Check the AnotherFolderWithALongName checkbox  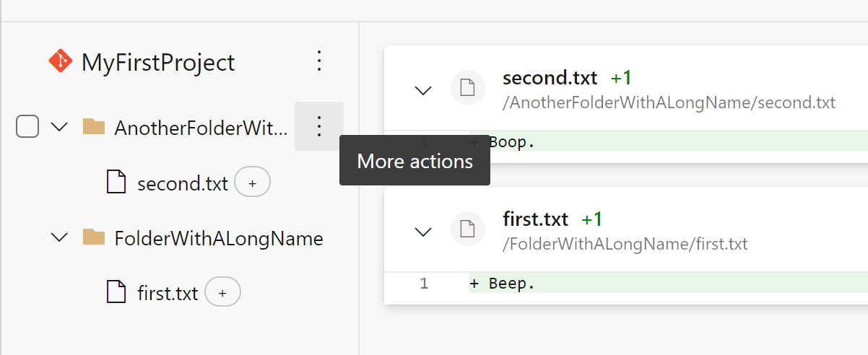click(27, 127)
